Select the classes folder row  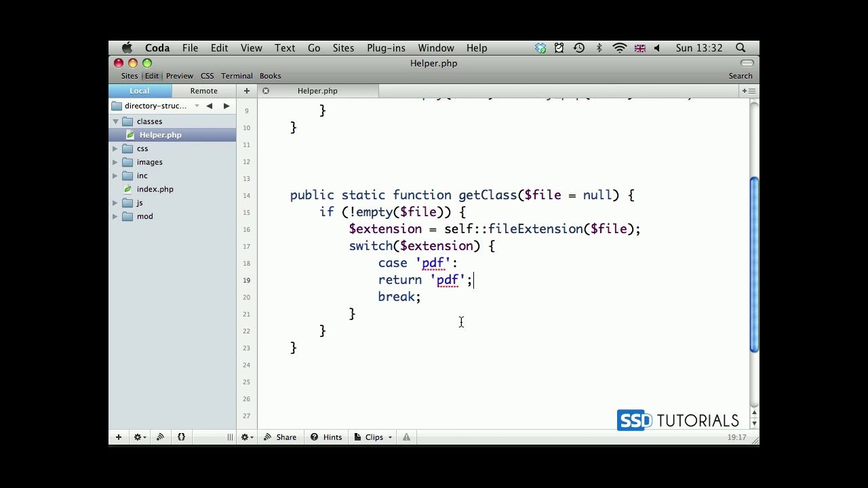coord(172,121)
